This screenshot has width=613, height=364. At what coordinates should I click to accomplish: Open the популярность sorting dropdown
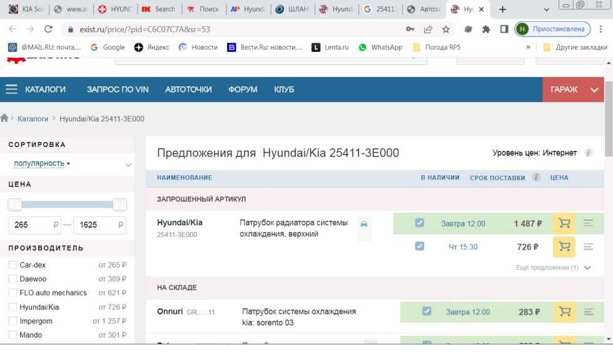(42, 163)
